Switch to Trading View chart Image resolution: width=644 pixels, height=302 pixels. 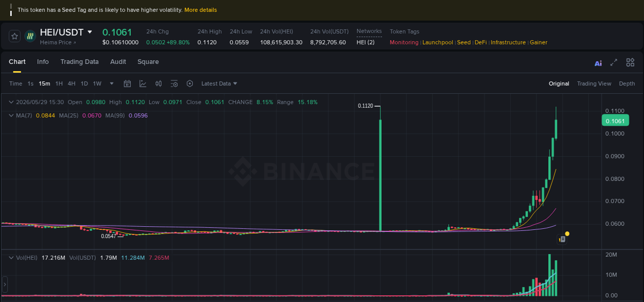tap(594, 83)
